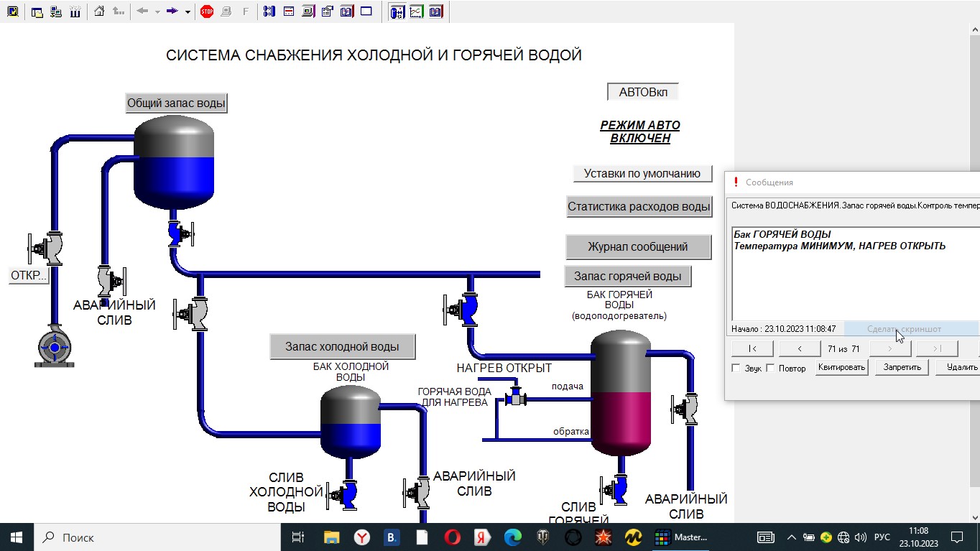This screenshot has height=551, width=980.
Task: Click the СЛИВ ГОРЯЧЕЙ drain valve
Action: [x=615, y=489]
